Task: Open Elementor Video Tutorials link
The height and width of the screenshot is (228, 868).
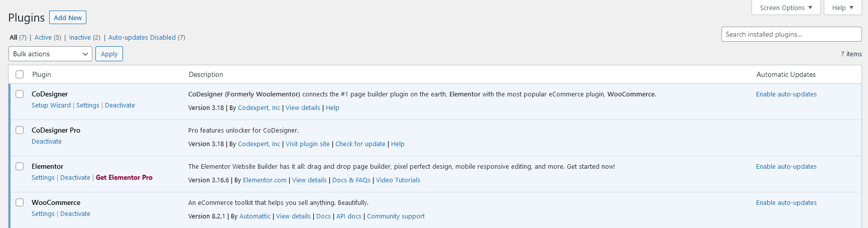Action: click(398, 180)
